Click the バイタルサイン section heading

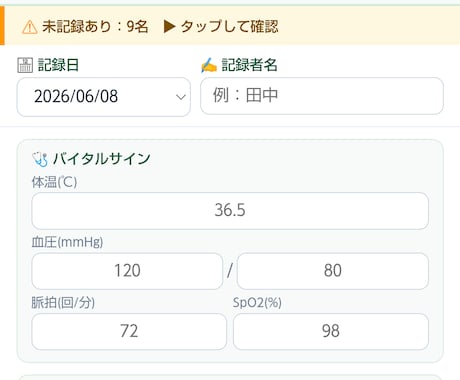point(101,159)
